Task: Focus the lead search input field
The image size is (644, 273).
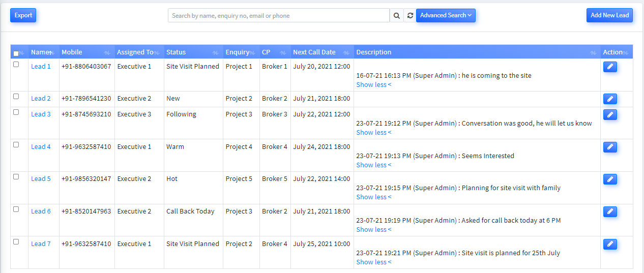Action: pyautogui.click(x=279, y=16)
